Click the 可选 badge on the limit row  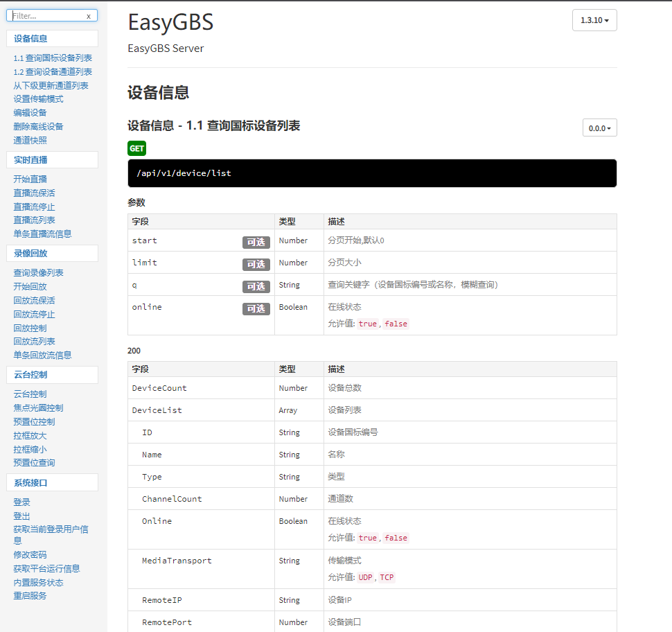click(256, 264)
